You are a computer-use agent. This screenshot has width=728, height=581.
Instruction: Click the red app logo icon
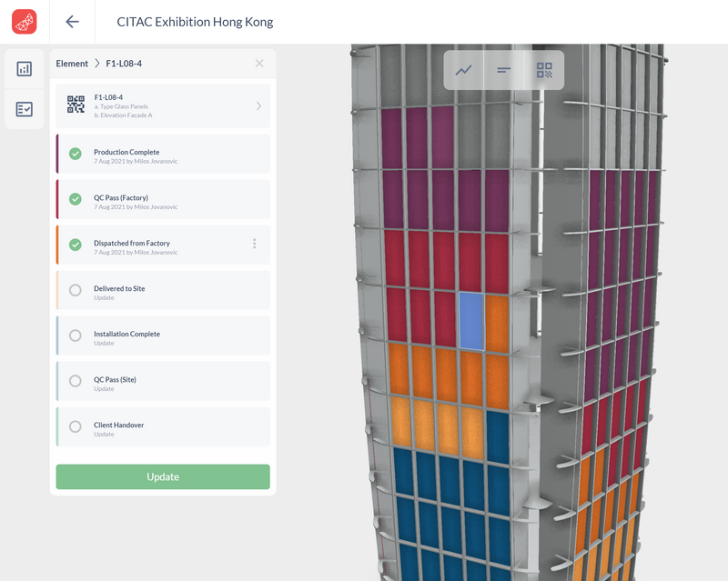(x=25, y=22)
